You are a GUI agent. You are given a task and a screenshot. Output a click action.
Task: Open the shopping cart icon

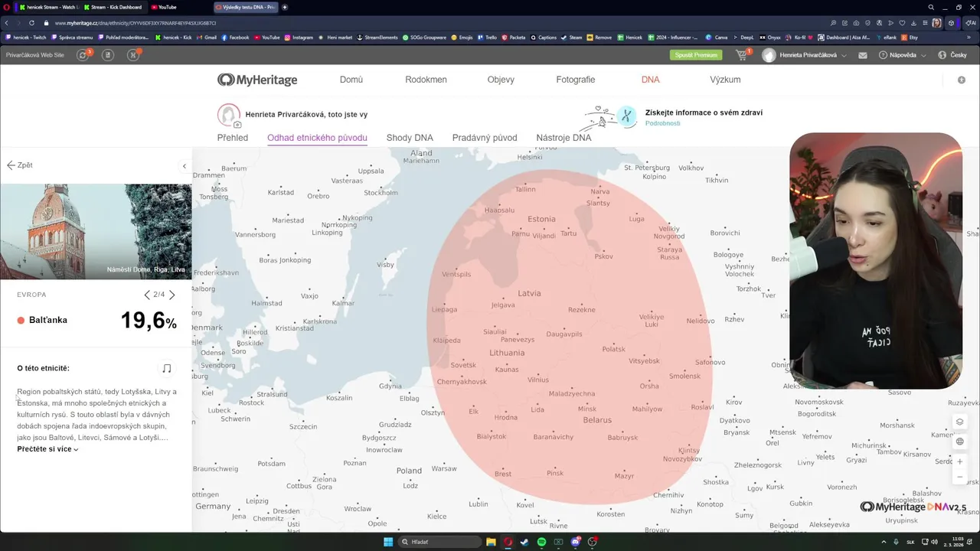pos(741,55)
